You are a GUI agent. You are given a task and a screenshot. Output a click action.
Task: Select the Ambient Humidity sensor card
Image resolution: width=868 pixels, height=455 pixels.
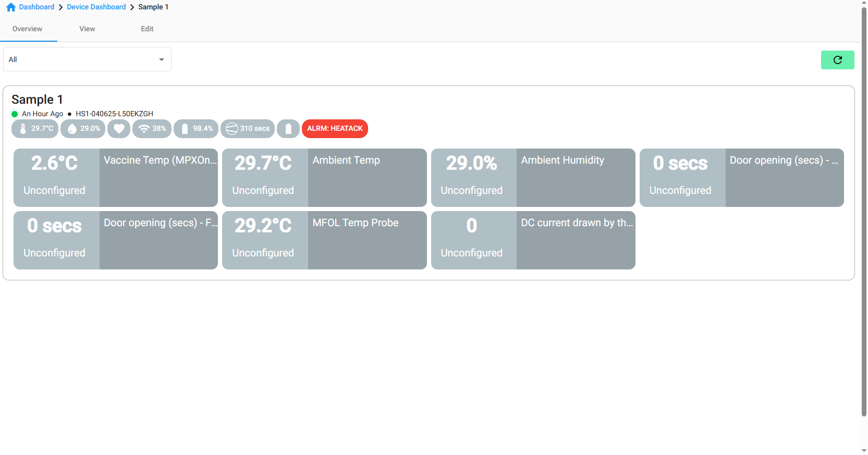(x=533, y=178)
